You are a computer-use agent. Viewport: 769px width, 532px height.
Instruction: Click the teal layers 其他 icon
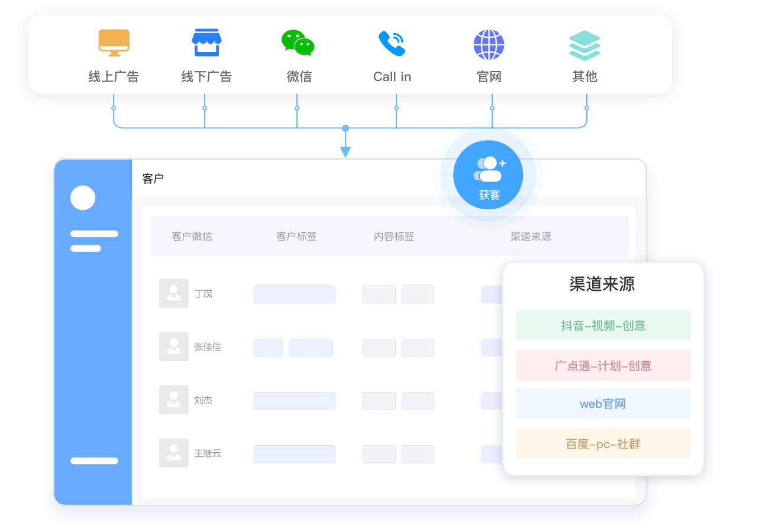click(584, 46)
